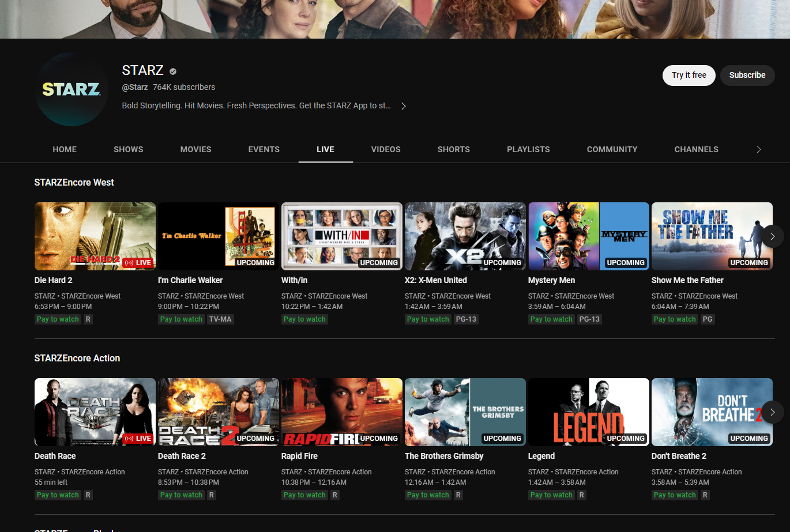This screenshot has width=790, height=532.
Task: Click The Brothers Grimsby title link
Action: 444,456
